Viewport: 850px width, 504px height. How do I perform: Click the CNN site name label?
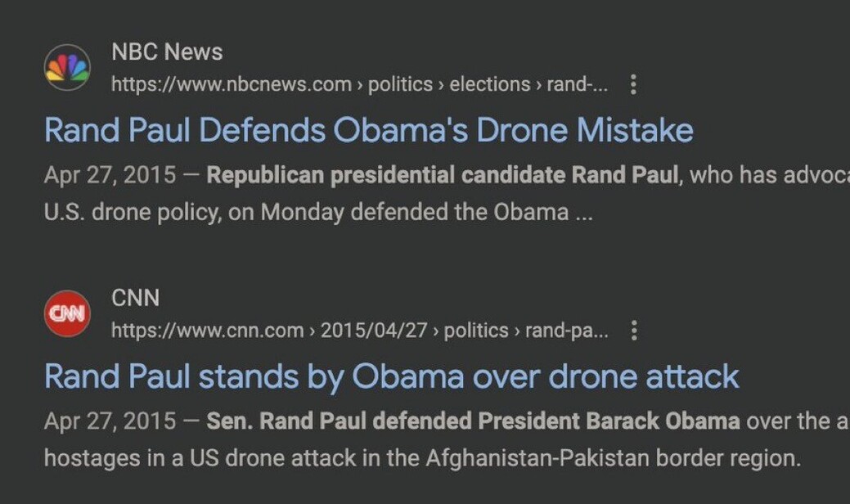click(135, 298)
